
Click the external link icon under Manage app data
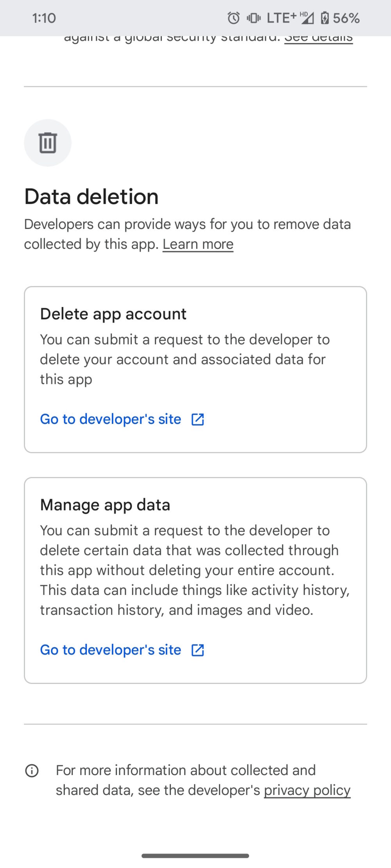(198, 650)
